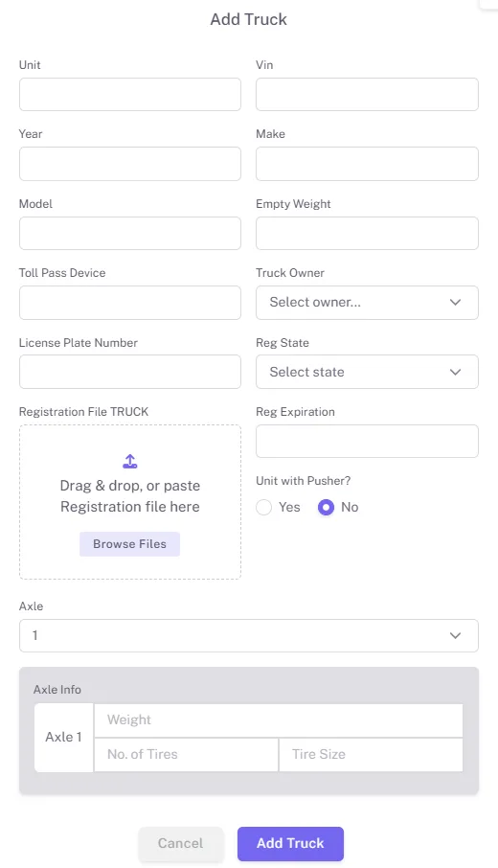Click Axle 1 Weight field
The width and height of the screenshot is (498, 868).
click(x=279, y=720)
